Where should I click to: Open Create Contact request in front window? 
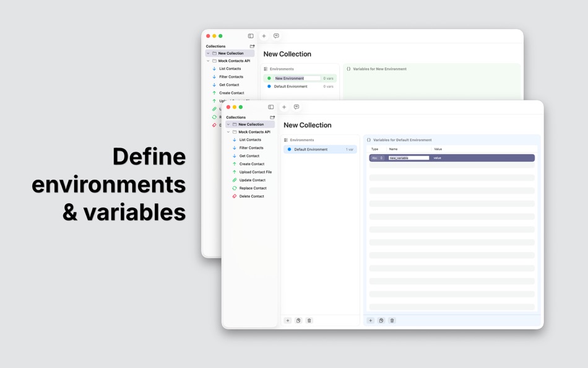click(252, 164)
